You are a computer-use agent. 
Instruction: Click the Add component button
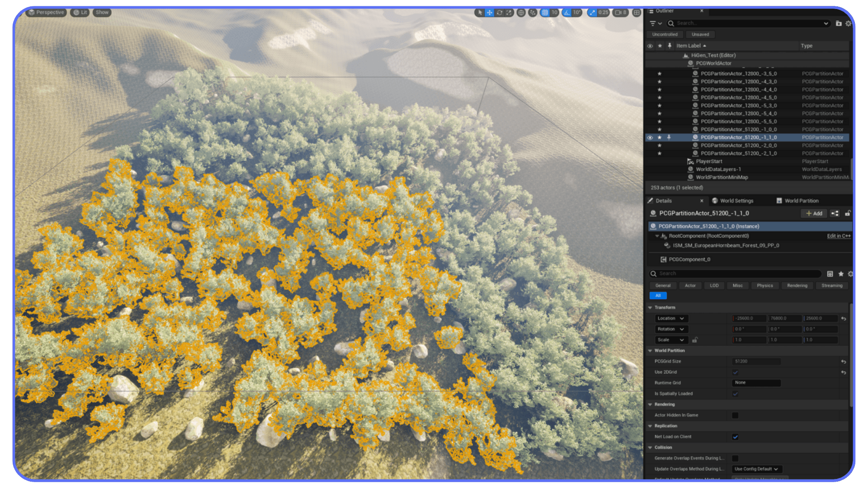pyautogui.click(x=814, y=213)
